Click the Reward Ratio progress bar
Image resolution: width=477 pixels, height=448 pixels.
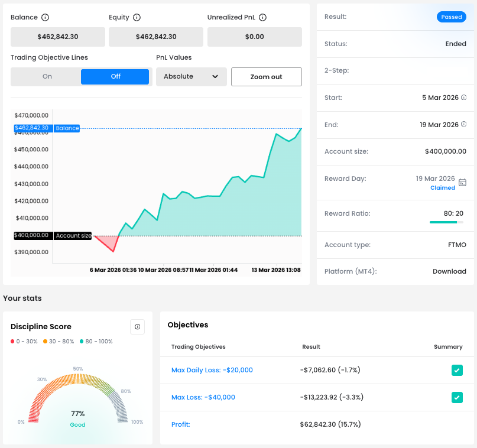[x=446, y=222]
